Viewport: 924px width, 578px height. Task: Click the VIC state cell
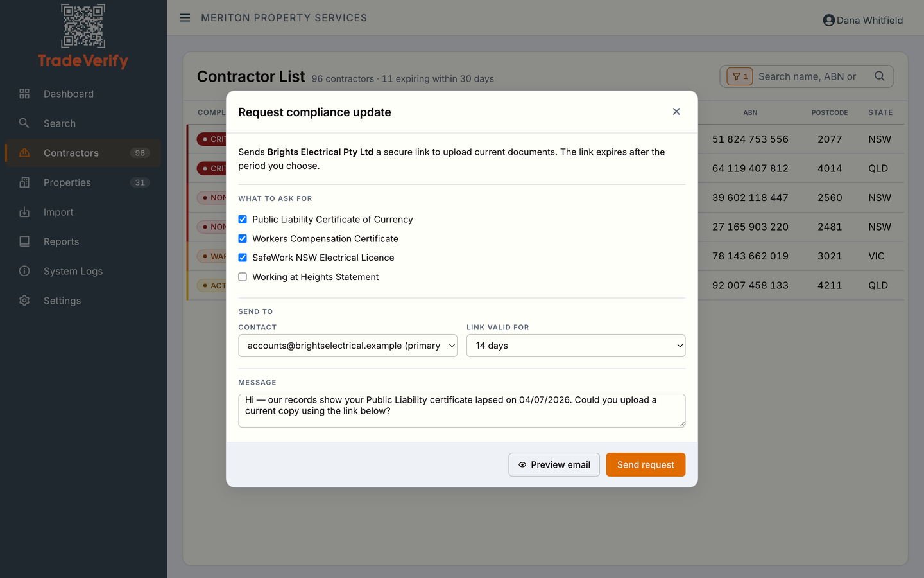[877, 256]
